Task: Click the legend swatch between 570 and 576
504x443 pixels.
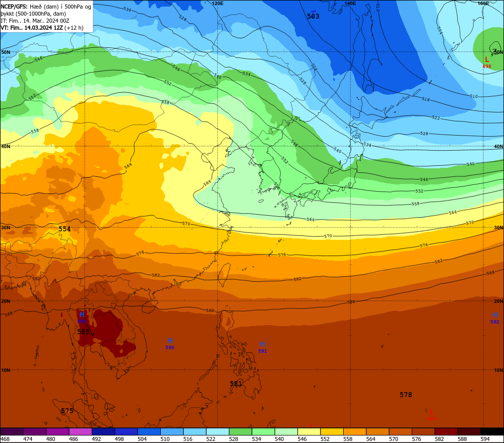Action: pyautogui.click(x=400, y=431)
